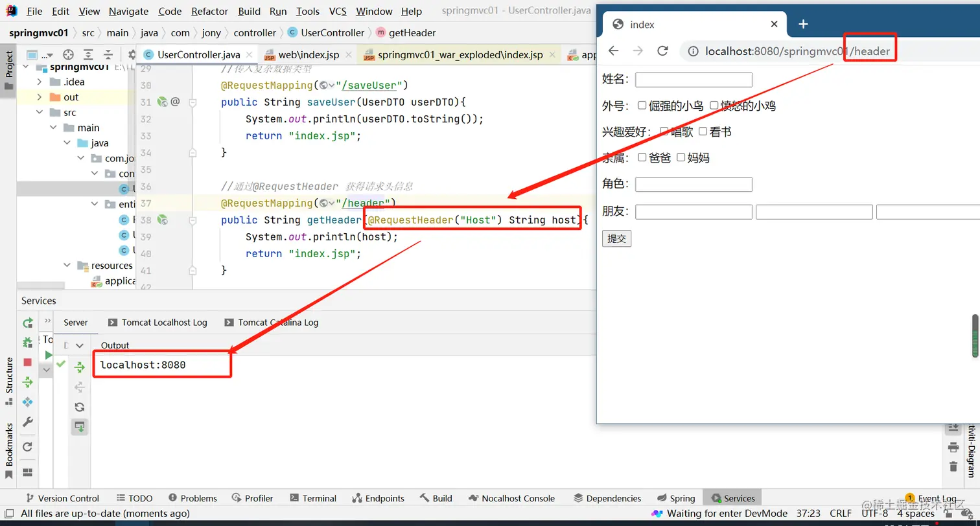Expand the out folder
Image resolution: width=980 pixels, height=526 pixels.
point(40,97)
